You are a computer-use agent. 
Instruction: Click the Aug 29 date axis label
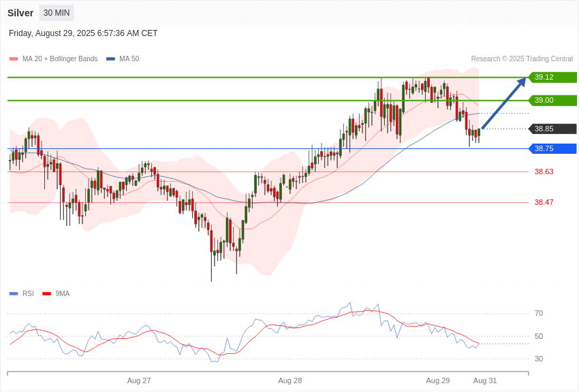point(437,380)
